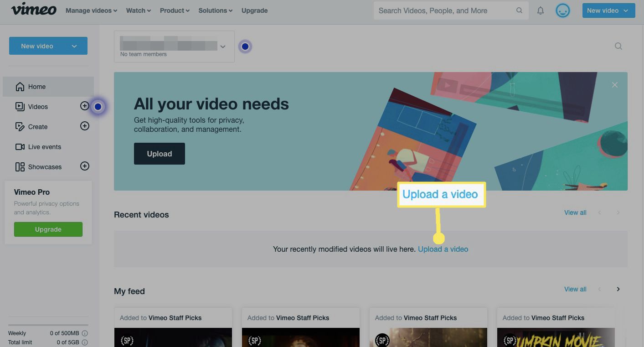Select Showcases in the sidebar
Viewport: 644px width, 347px height.
tap(45, 167)
